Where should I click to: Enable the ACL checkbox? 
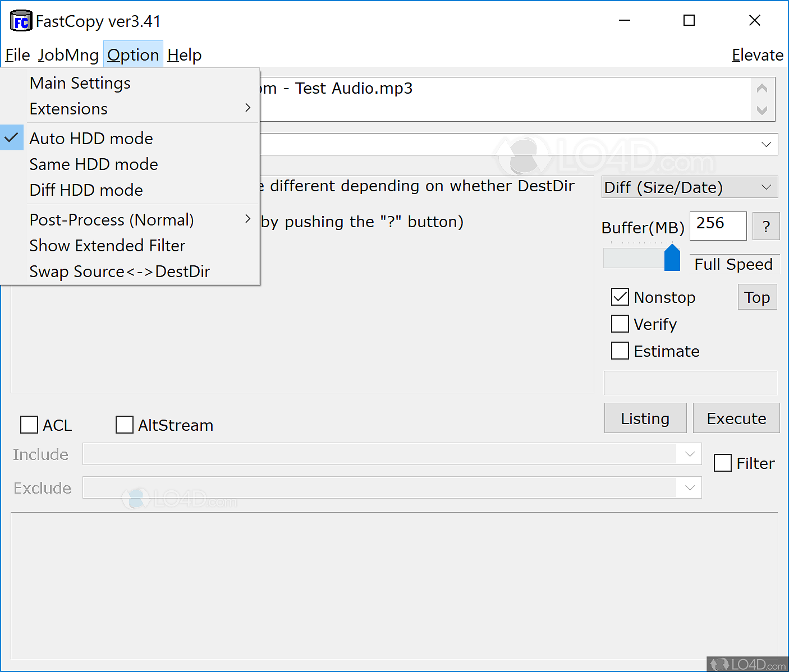(29, 425)
